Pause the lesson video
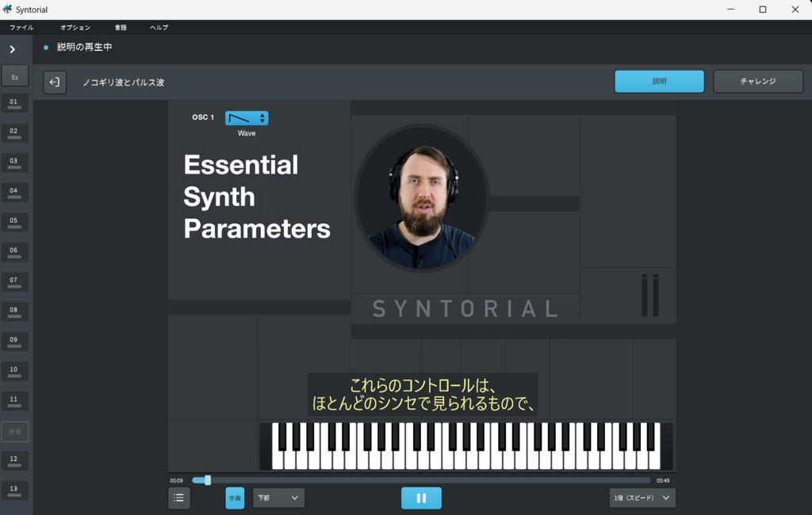The height and width of the screenshot is (515, 812). (421, 498)
